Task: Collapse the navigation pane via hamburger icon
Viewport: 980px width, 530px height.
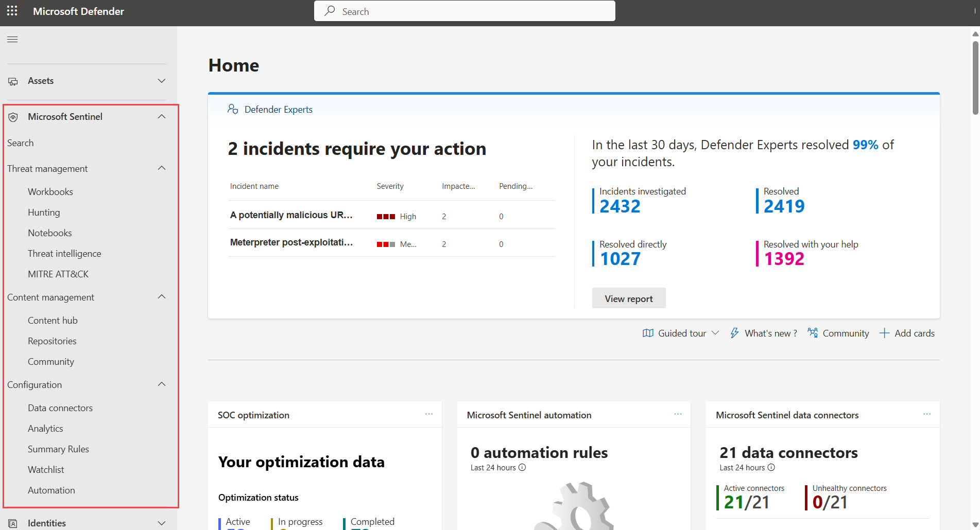Action: pos(12,39)
